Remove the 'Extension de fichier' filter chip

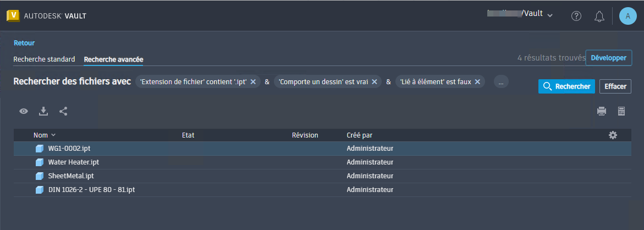point(254,82)
